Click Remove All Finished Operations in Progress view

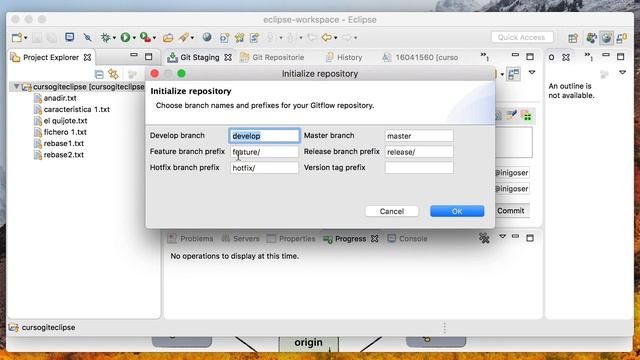tap(484, 238)
